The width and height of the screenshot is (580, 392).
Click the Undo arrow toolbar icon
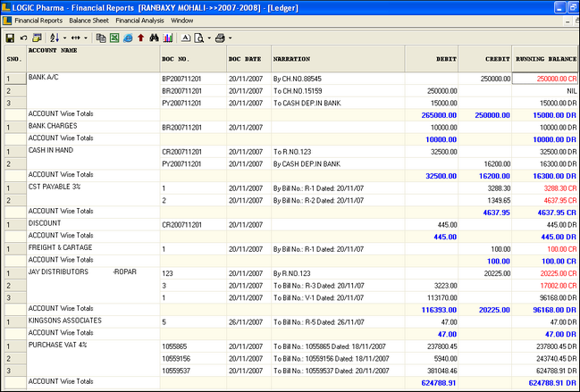coord(23,38)
